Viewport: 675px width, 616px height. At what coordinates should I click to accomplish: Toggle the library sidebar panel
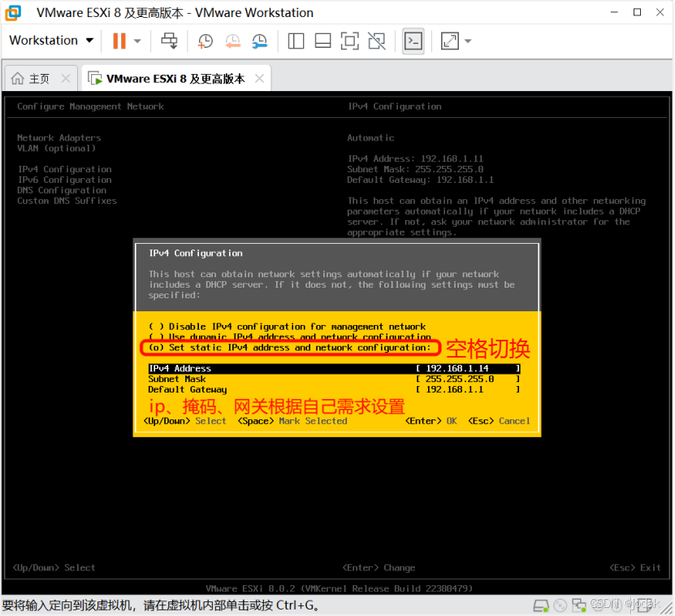pos(296,41)
